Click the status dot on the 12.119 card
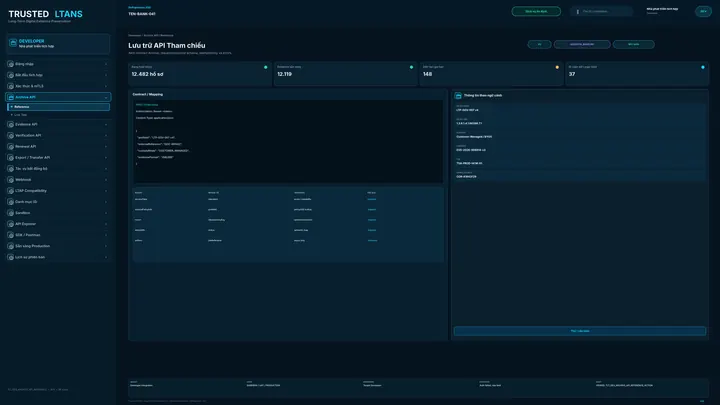Viewport: 720px width, 405px height. (x=411, y=67)
